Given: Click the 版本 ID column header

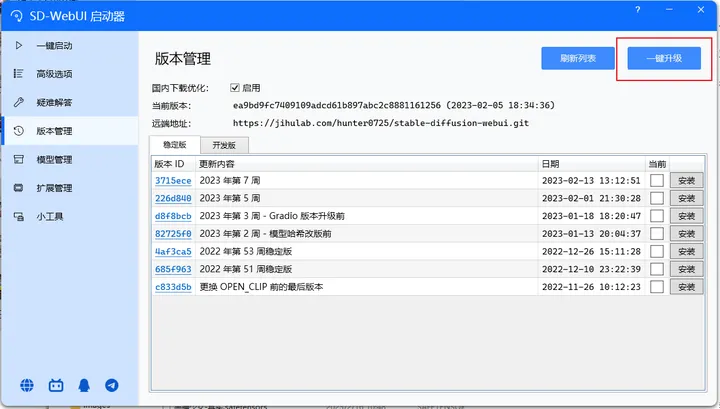Looking at the screenshot, I should pos(174,164).
